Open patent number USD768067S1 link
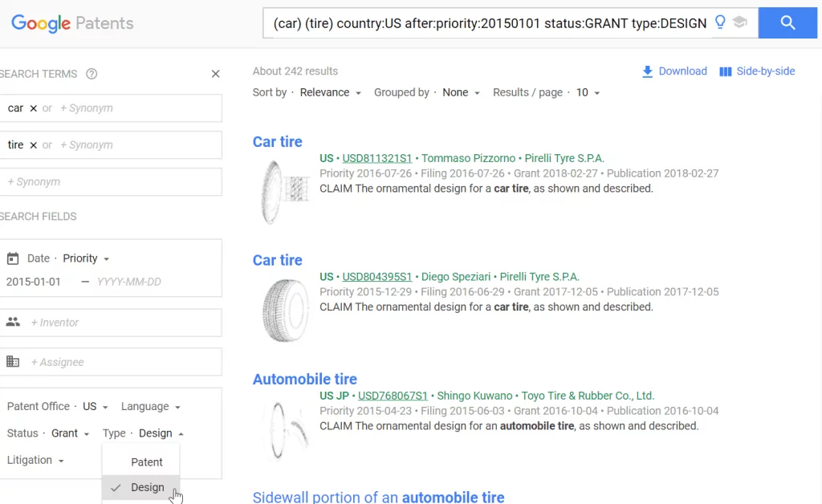 [x=393, y=396]
